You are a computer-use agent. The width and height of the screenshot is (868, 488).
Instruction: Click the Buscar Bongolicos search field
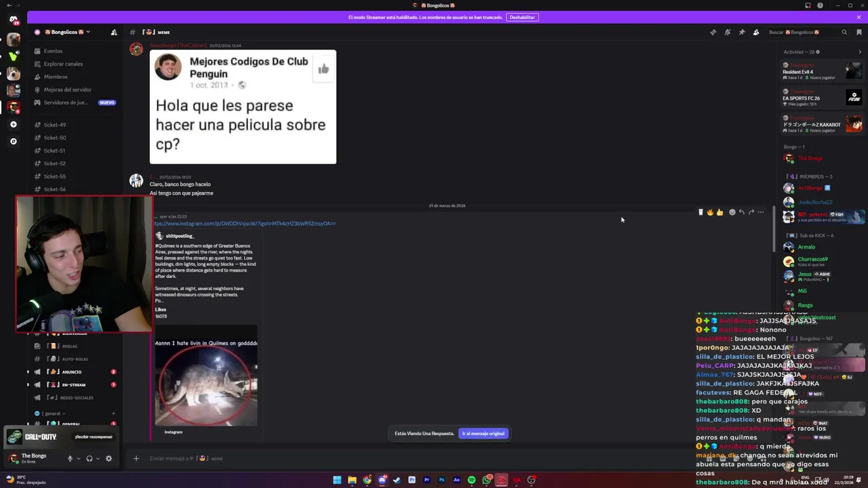tap(806, 32)
